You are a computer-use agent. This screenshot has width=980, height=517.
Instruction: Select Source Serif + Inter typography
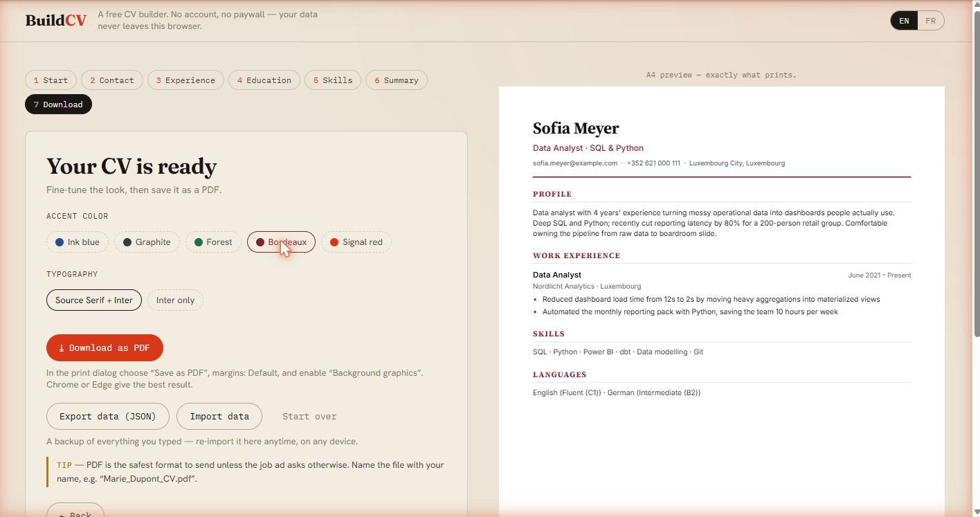pos(94,300)
